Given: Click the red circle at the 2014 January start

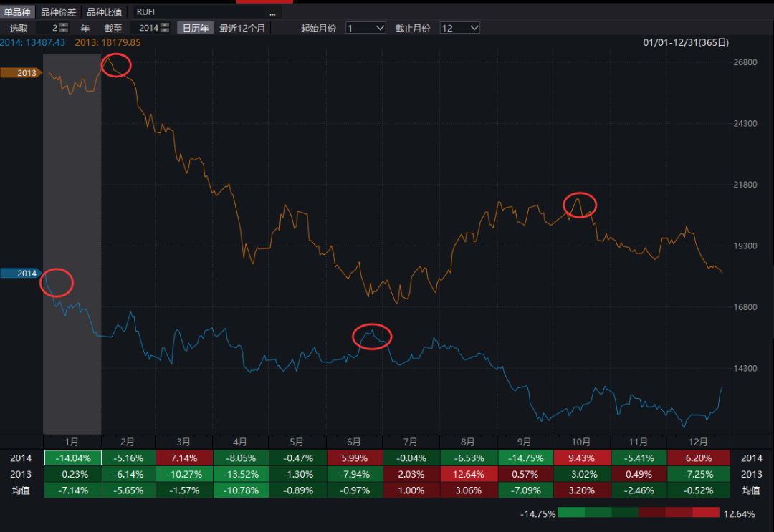Looking at the screenshot, I should (57, 282).
